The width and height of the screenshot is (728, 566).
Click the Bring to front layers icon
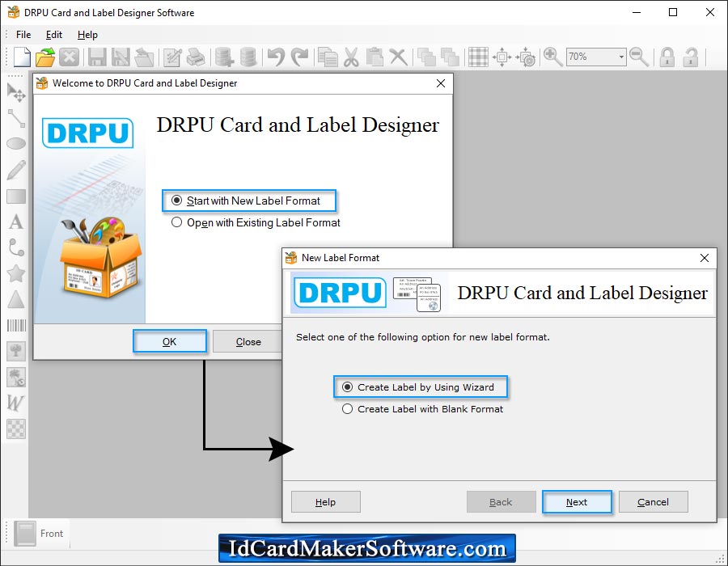(426, 57)
